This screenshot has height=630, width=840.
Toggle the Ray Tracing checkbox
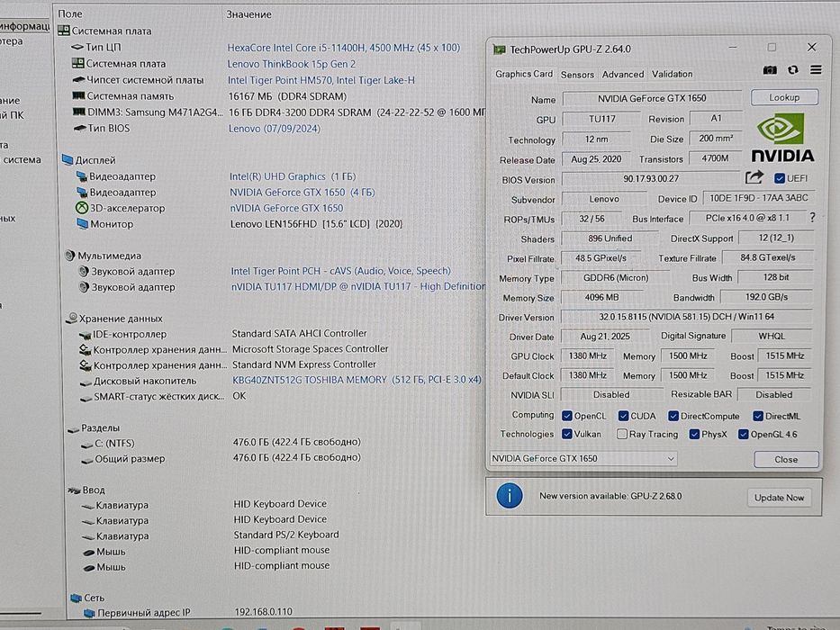click(x=622, y=434)
